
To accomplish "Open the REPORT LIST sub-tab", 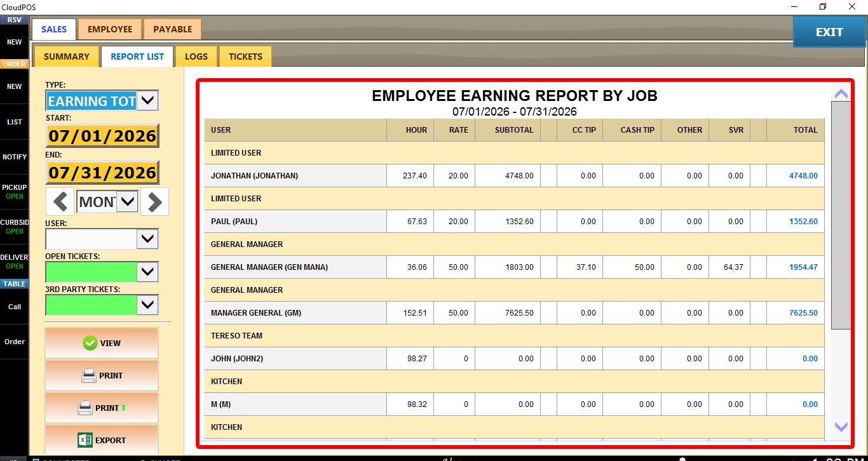I will coord(137,57).
